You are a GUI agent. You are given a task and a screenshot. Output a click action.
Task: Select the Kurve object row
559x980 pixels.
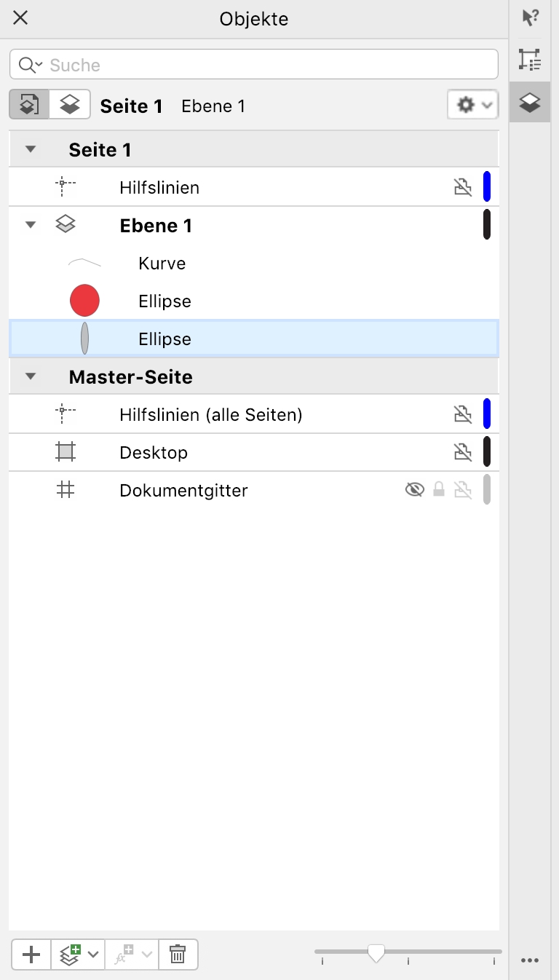(x=162, y=264)
